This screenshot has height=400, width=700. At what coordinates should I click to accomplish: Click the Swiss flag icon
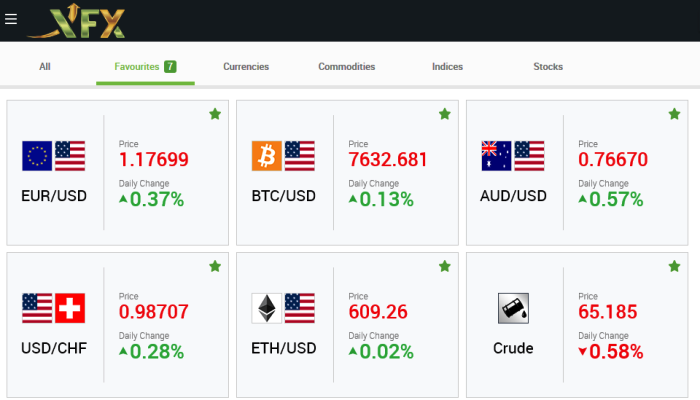[70, 308]
